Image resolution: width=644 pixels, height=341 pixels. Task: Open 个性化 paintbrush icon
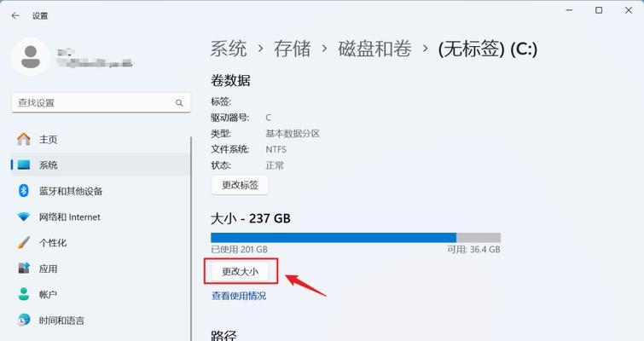point(24,242)
